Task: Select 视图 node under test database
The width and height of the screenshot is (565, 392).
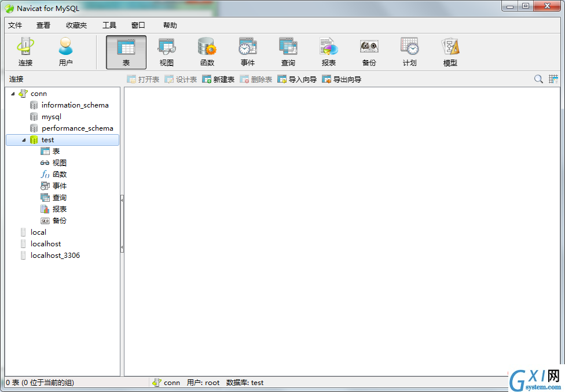Action: (x=60, y=162)
